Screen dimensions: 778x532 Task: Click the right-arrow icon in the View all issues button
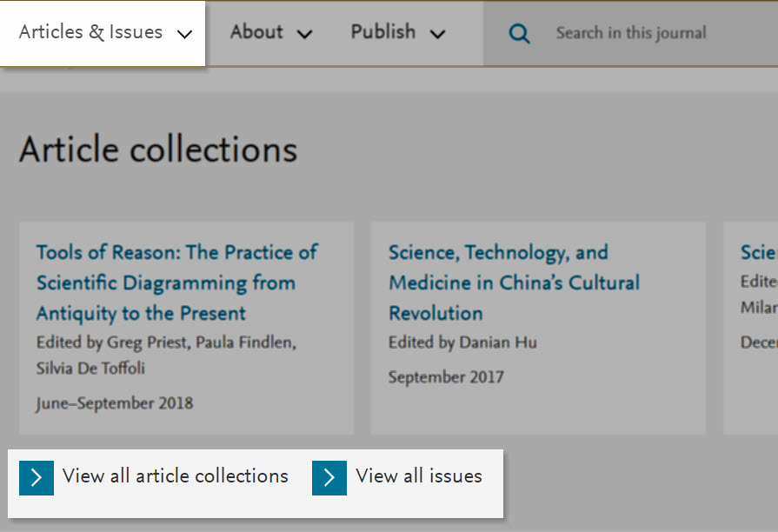[x=329, y=476]
